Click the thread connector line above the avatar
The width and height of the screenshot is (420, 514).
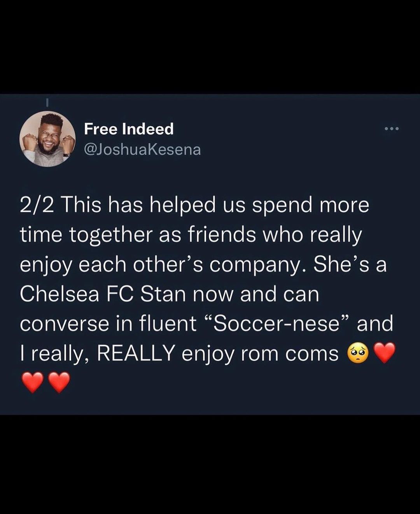[x=47, y=103]
